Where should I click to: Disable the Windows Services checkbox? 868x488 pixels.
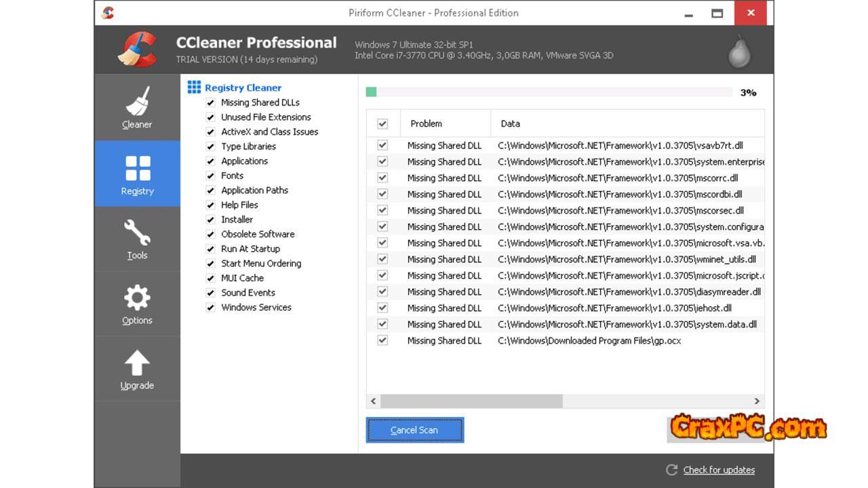click(x=210, y=308)
